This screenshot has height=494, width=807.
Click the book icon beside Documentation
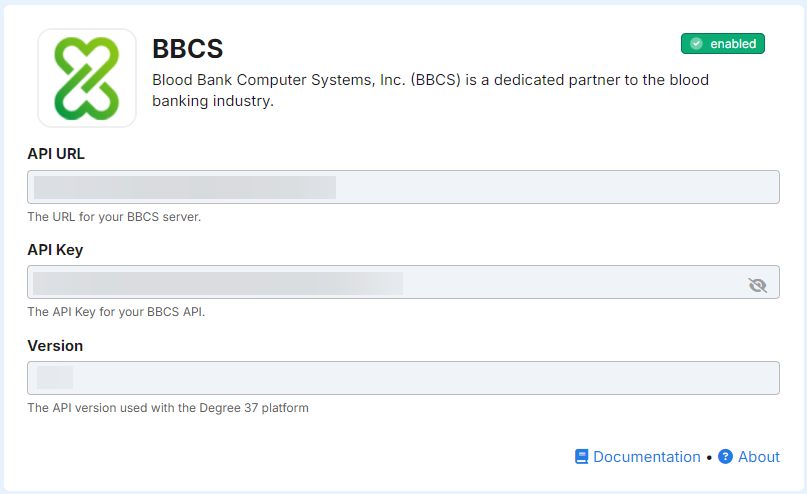pyautogui.click(x=582, y=456)
